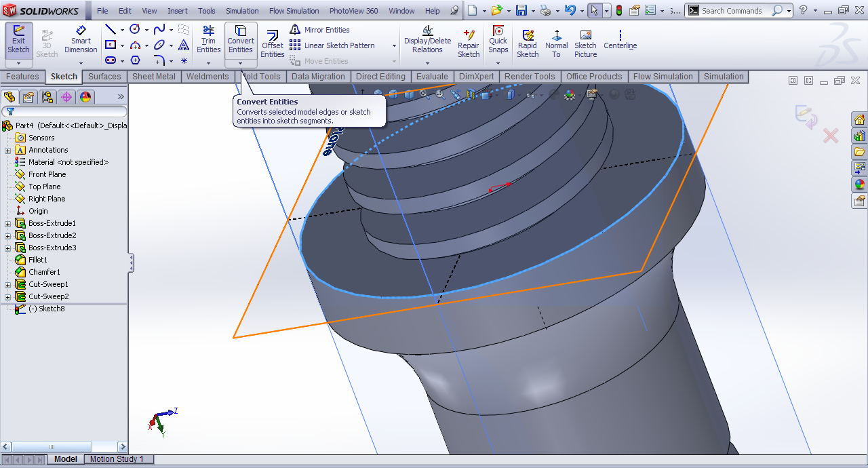Open the Simulation menu in the menu bar
This screenshot has width=868, height=468.
(242, 11)
